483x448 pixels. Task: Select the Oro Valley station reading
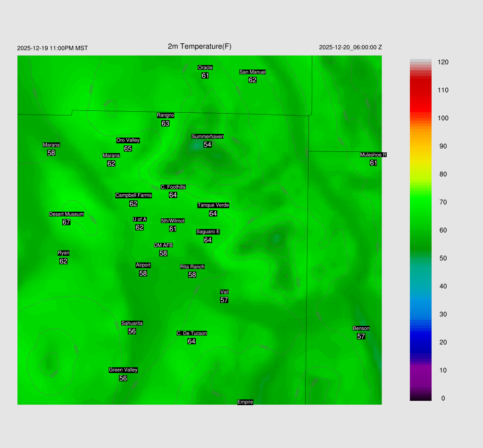click(128, 149)
